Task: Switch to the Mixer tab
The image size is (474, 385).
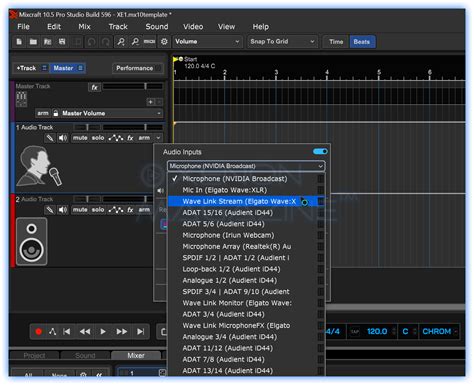Action: click(x=136, y=355)
